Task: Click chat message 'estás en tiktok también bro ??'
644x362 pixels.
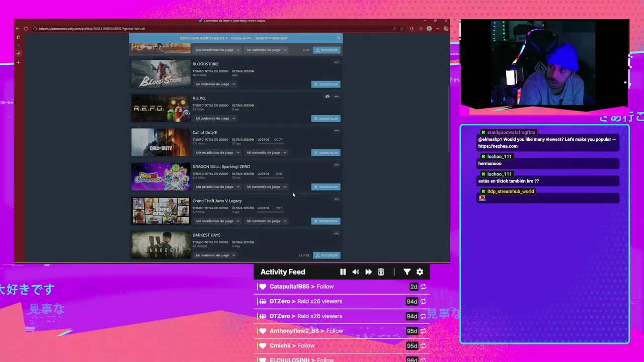Action: 509,181
